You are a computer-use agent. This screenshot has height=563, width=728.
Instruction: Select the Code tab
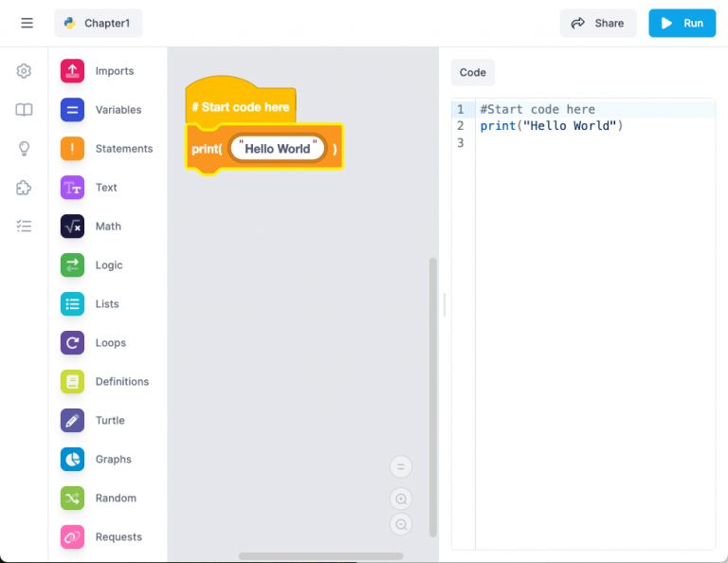point(472,73)
